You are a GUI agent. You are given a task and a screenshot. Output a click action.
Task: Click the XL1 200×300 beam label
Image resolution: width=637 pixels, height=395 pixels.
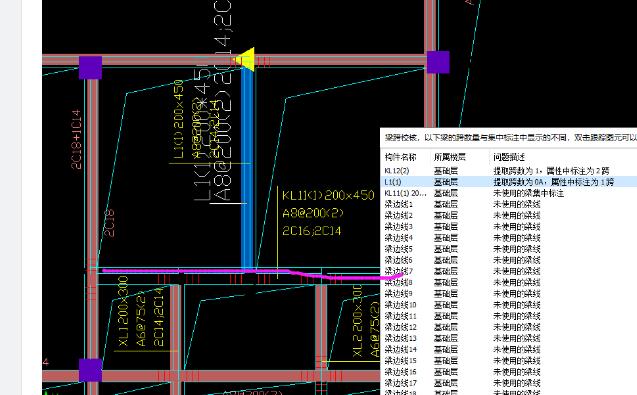123,311
